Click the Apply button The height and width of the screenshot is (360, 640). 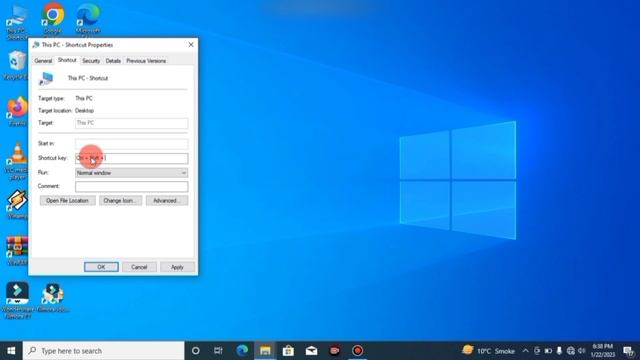pyautogui.click(x=177, y=267)
